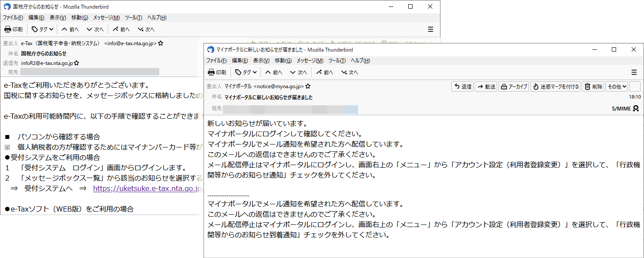This screenshot has height=258, width=644.
Task: Open ツール menu in 国税庁 window
Action: 134,18
